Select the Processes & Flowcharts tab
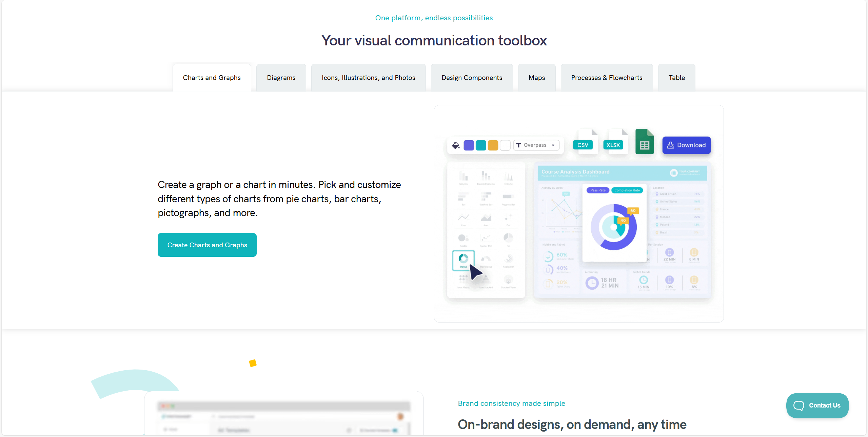Image resolution: width=868 pixels, height=437 pixels. [607, 78]
